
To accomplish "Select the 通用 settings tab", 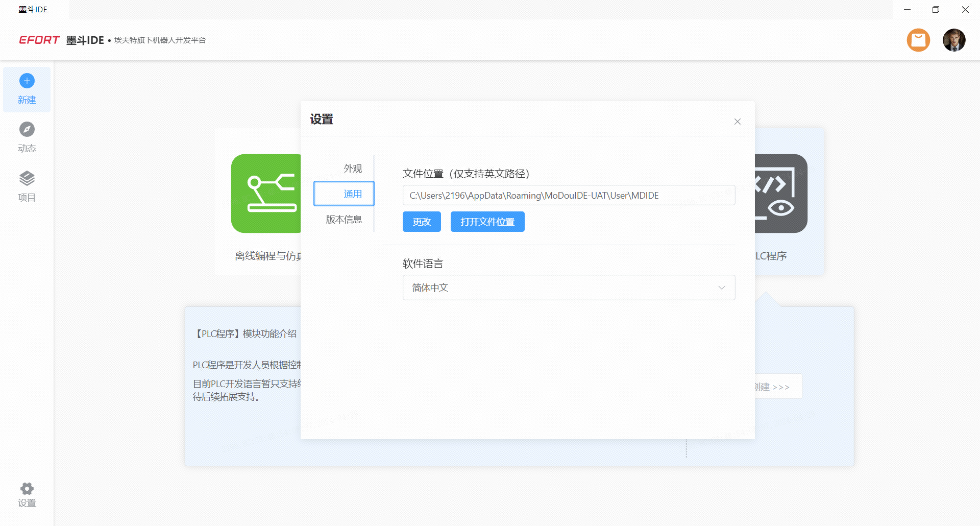I will (x=352, y=194).
